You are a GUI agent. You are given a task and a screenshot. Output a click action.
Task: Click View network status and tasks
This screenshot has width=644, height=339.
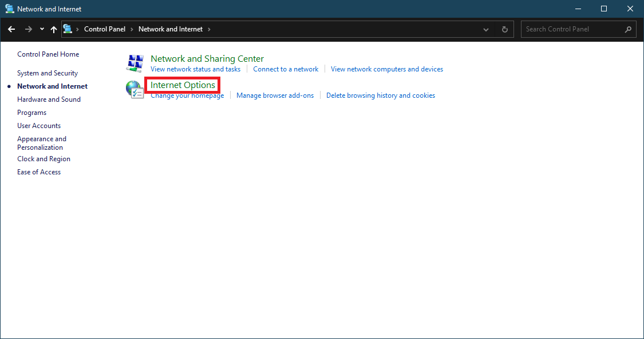pyautogui.click(x=196, y=69)
